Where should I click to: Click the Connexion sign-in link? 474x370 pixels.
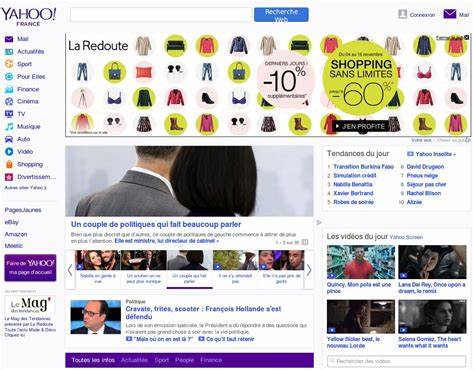click(x=422, y=15)
